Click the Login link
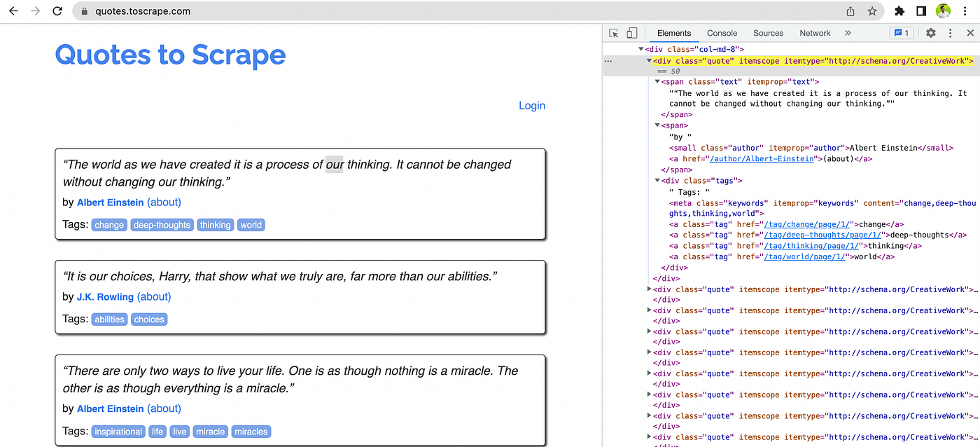The image size is (980, 447). 531,105
